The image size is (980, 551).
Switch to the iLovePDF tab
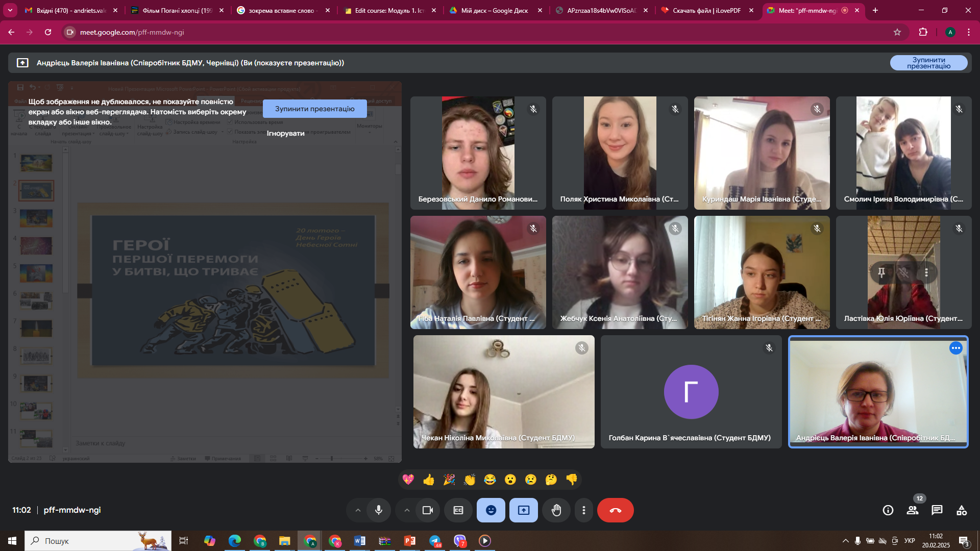tap(707, 10)
